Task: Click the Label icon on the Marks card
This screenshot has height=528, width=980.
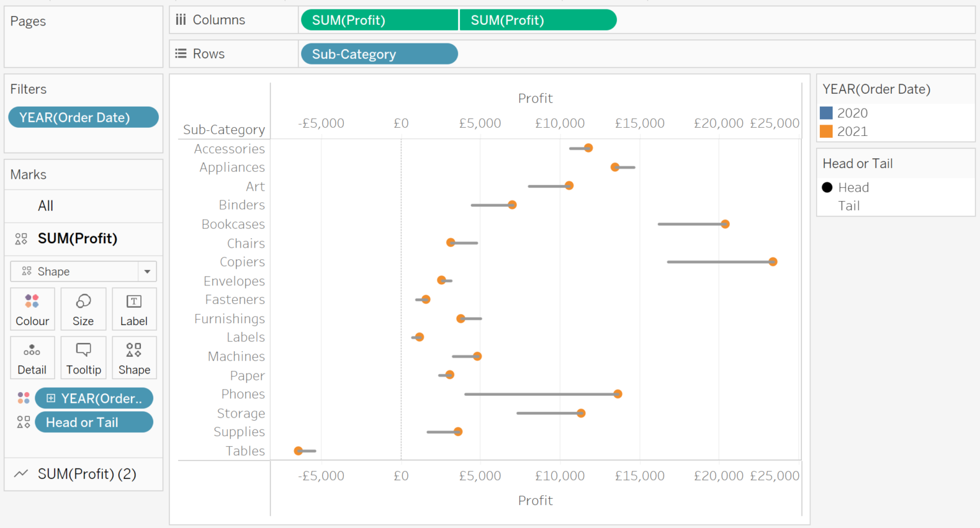Action: pyautogui.click(x=134, y=309)
